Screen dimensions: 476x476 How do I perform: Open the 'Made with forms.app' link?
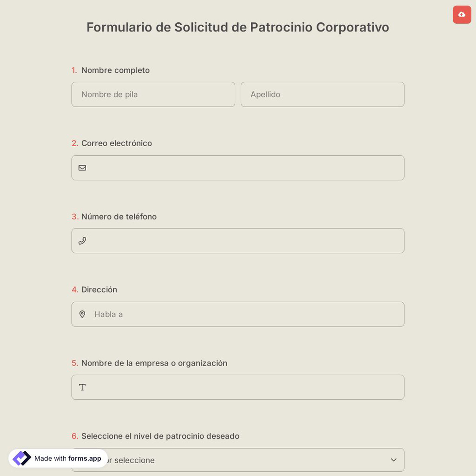pos(57,458)
